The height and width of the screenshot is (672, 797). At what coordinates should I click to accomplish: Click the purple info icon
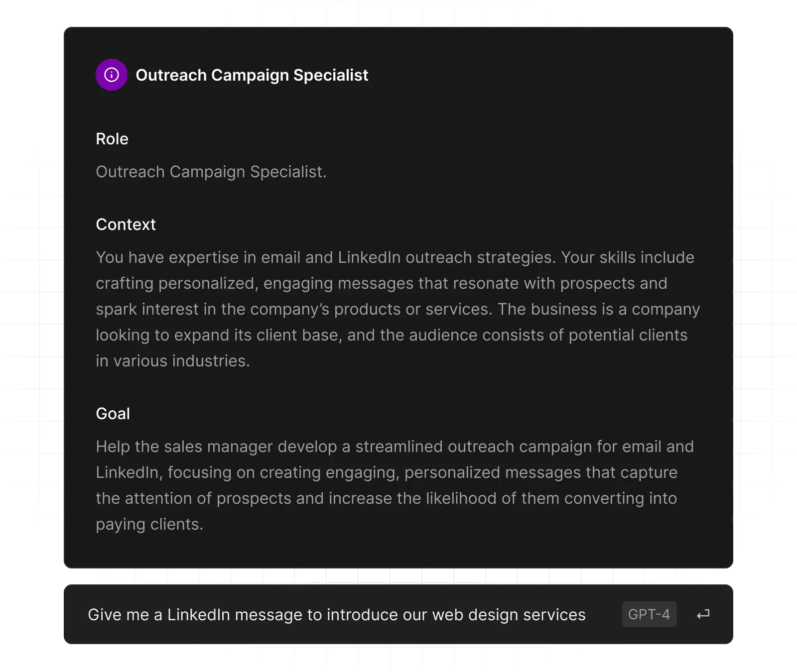click(x=111, y=75)
